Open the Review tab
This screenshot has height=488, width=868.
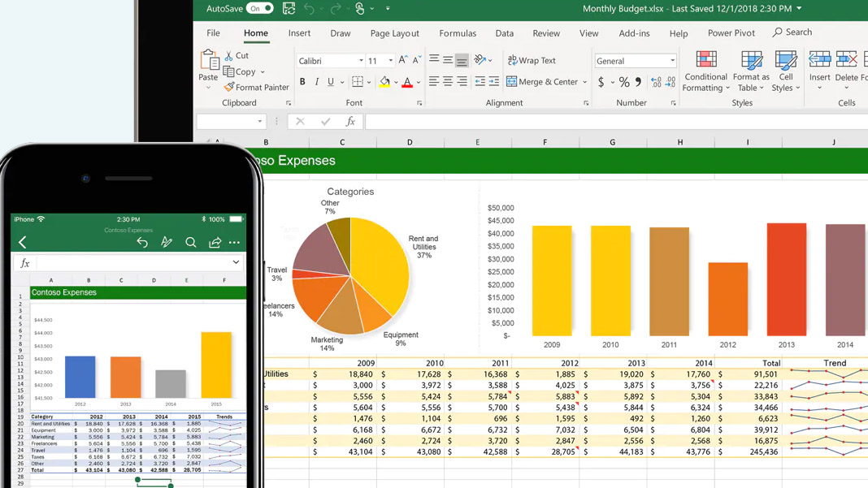(546, 33)
